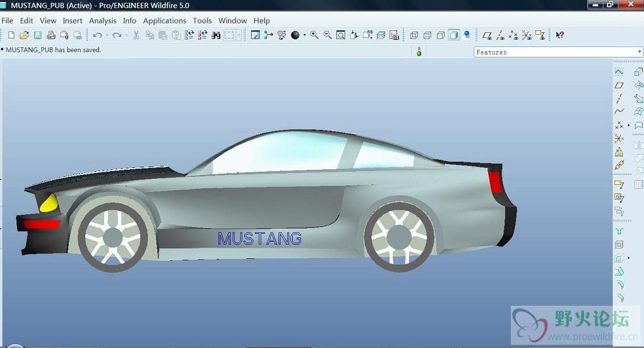Open the Applications menu
The width and height of the screenshot is (644, 348).
164,21
